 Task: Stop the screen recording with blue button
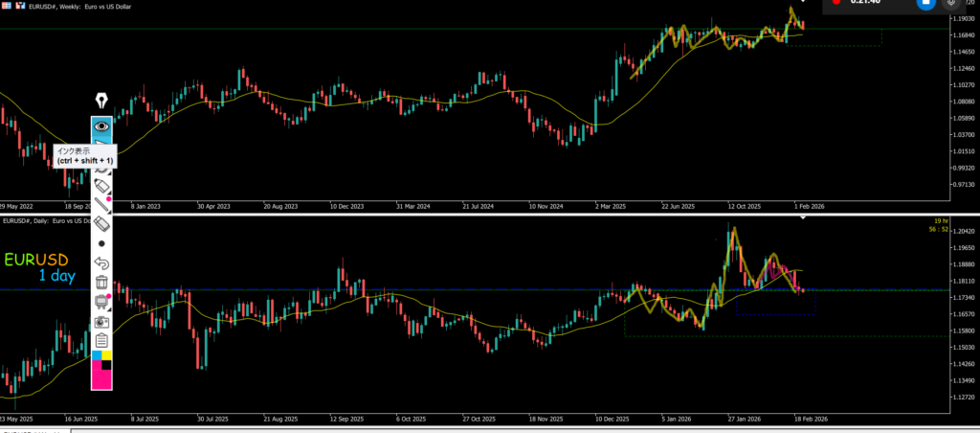coord(925,3)
